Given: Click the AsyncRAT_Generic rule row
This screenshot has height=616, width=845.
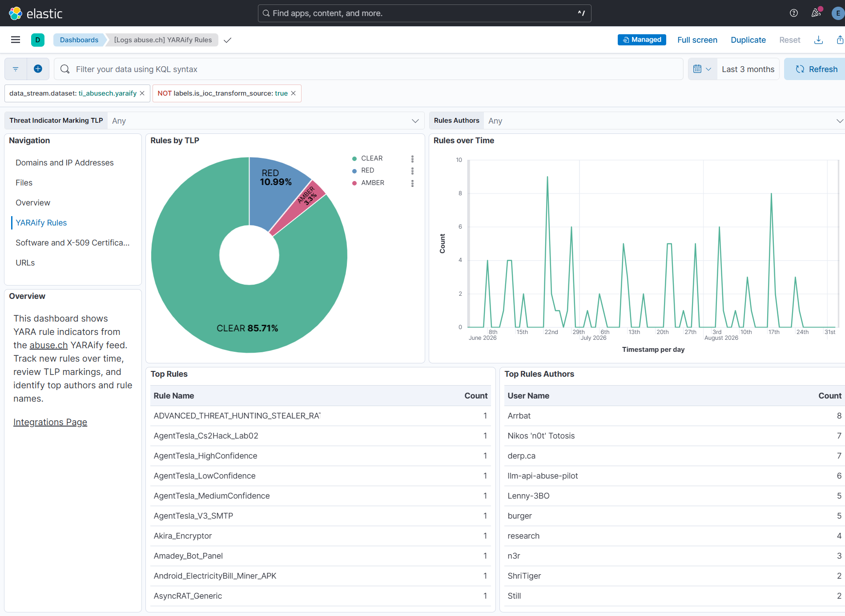Looking at the screenshot, I should click(x=320, y=596).
